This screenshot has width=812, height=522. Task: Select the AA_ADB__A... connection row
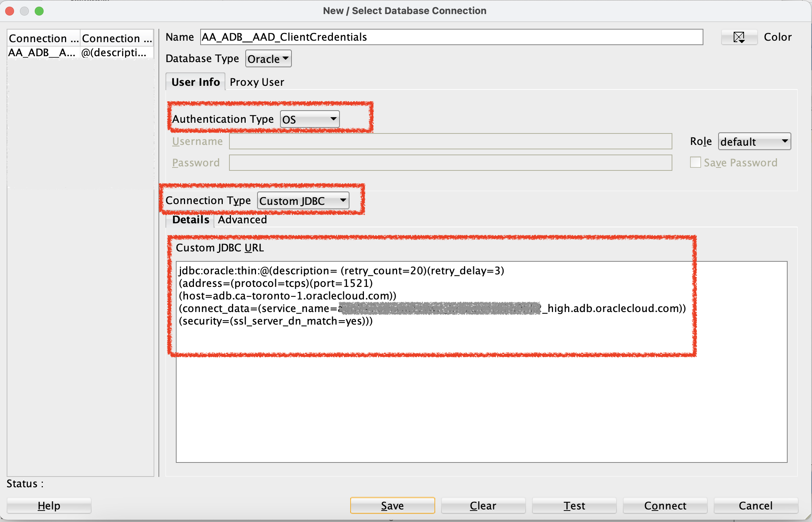[x=42, y=52]
